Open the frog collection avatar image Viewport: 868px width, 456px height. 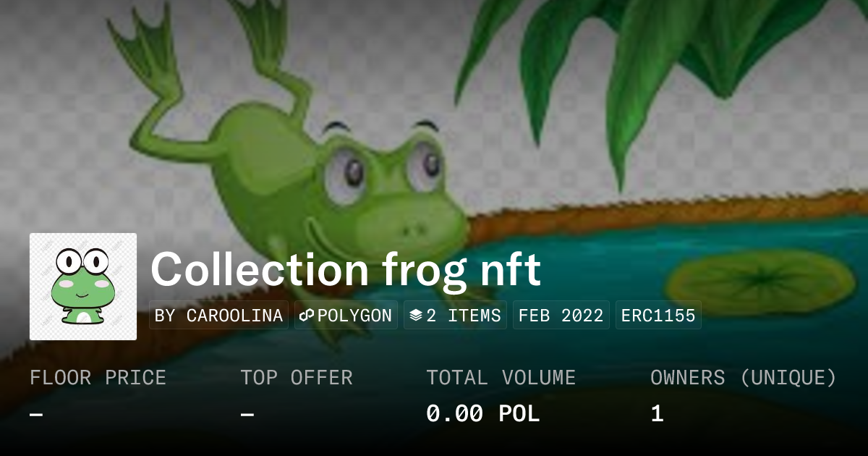pos(83,287)
